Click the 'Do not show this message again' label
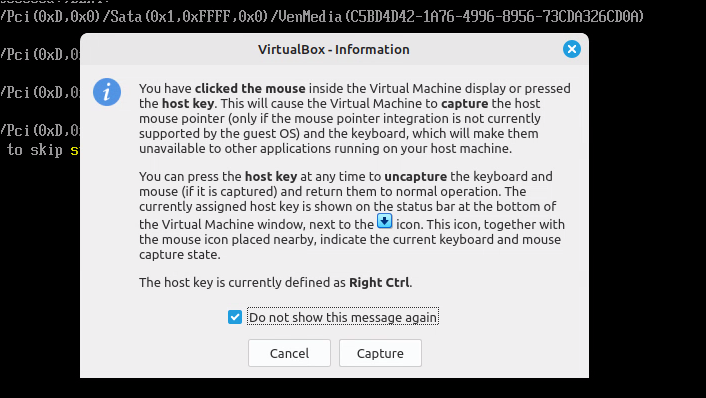This screenshot has height=398, width=706. pyautogui.click(x=343, y=317)
